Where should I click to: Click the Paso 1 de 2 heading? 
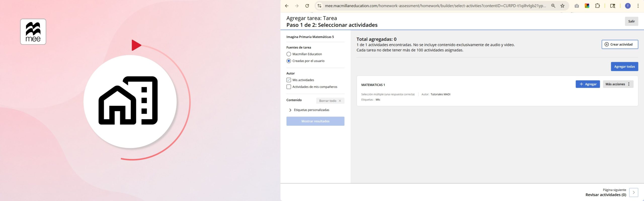(x=332, y=25)
